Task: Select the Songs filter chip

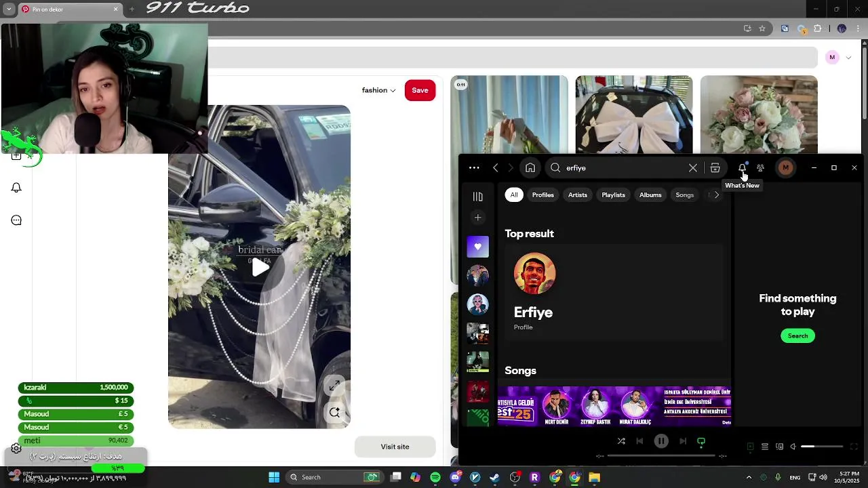Action: click(685, 195)
